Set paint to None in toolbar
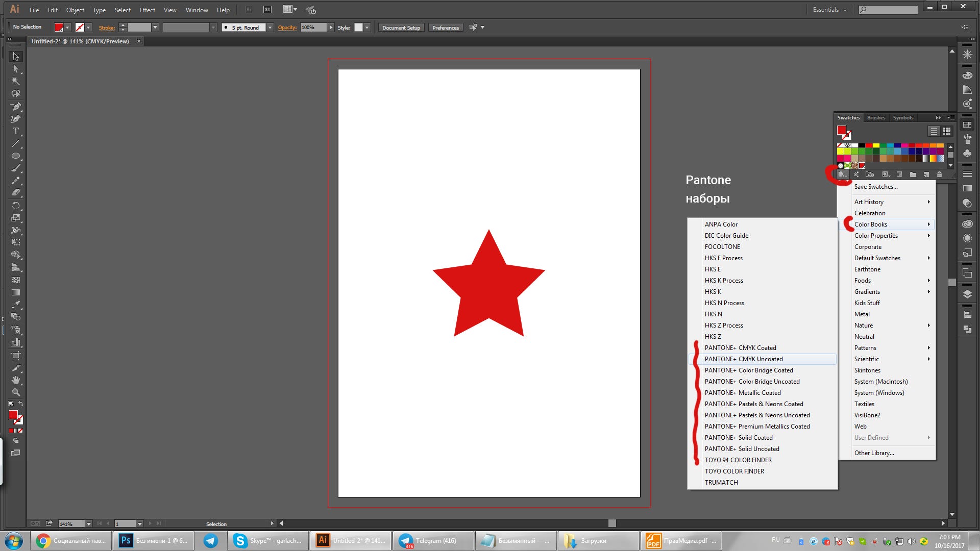 (20, 431)
